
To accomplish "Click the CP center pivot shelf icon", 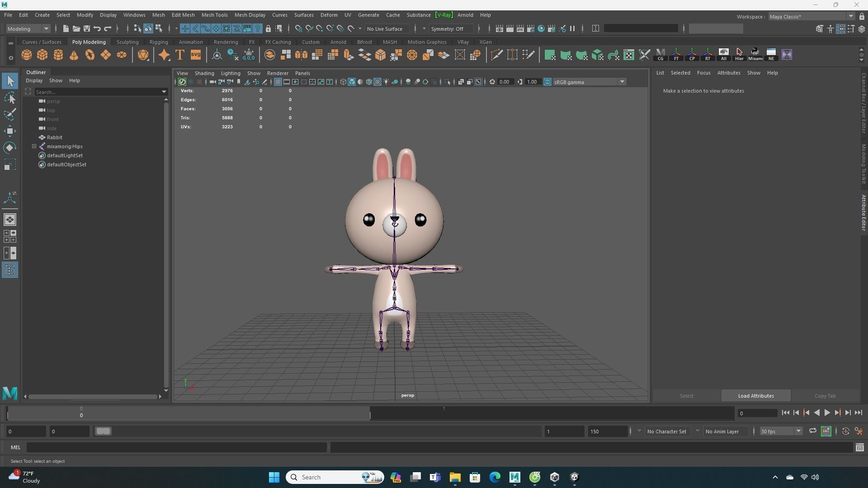I will click(692, 55).
